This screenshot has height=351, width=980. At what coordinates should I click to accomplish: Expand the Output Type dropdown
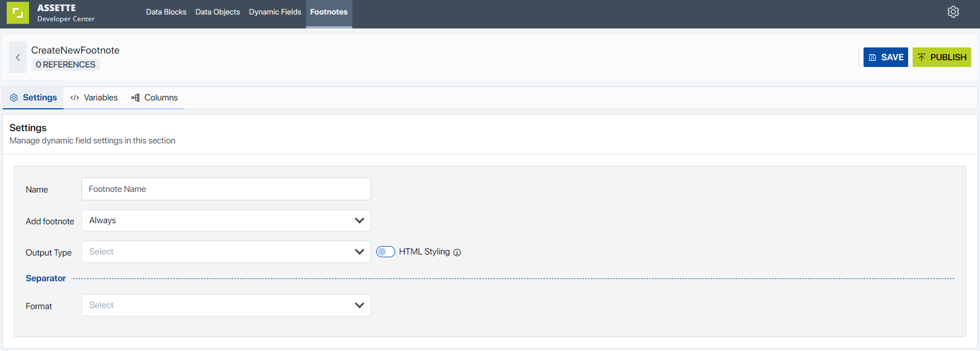[226, 252]
